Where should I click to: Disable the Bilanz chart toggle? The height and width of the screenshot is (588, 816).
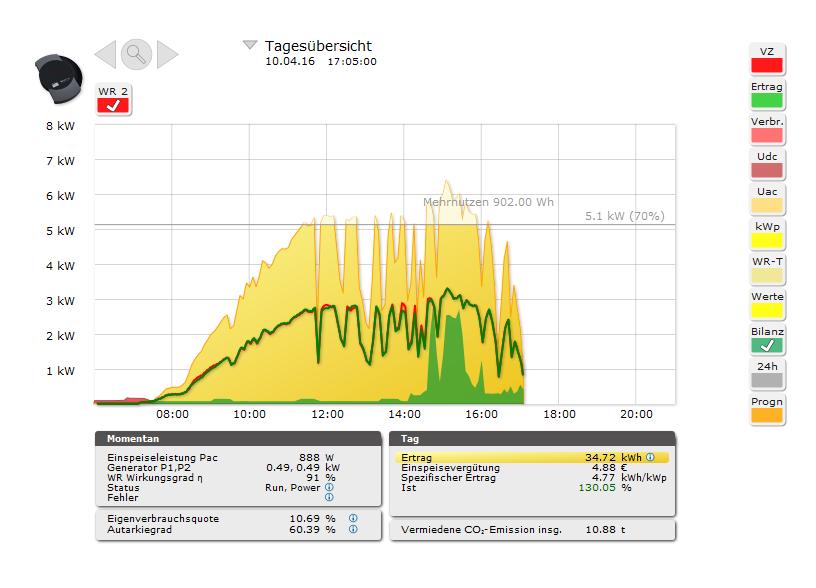click(767, 345)
